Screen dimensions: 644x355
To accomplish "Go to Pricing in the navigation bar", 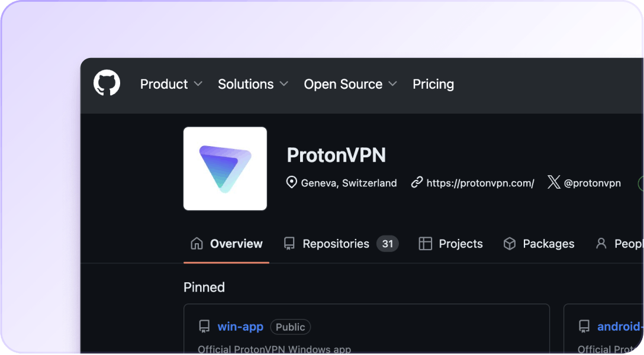I will click(433, 84).
